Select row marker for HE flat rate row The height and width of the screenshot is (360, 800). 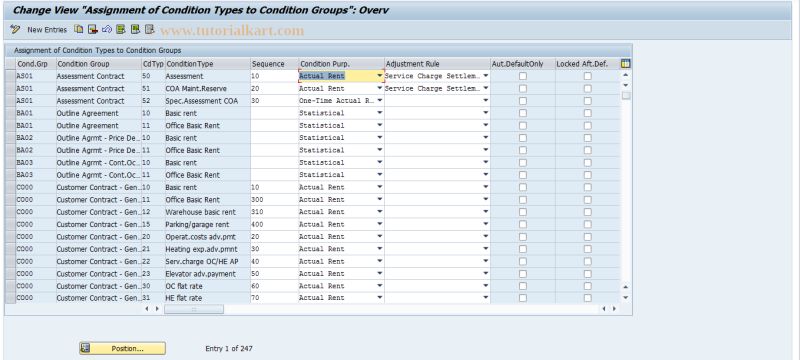click(10, 298)
